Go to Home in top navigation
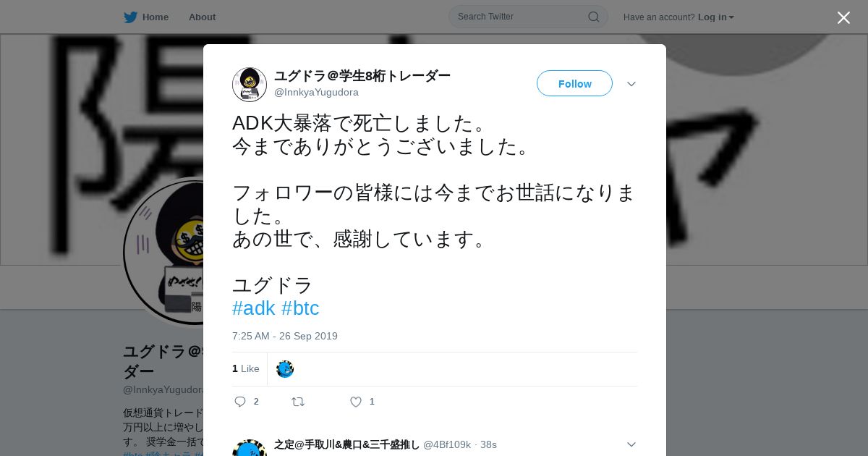The height and width of the screenshot is (456, 868). 156,17
